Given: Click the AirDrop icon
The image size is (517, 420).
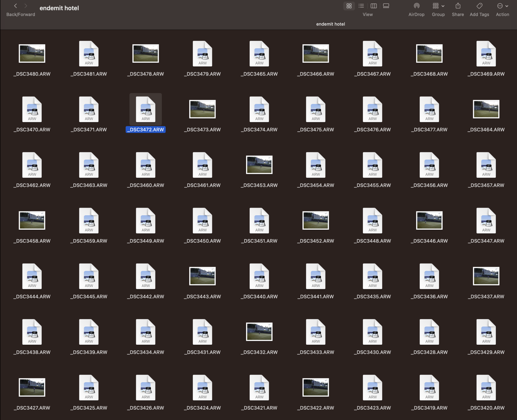Looking at the screenshot, I should click(416, 6).
